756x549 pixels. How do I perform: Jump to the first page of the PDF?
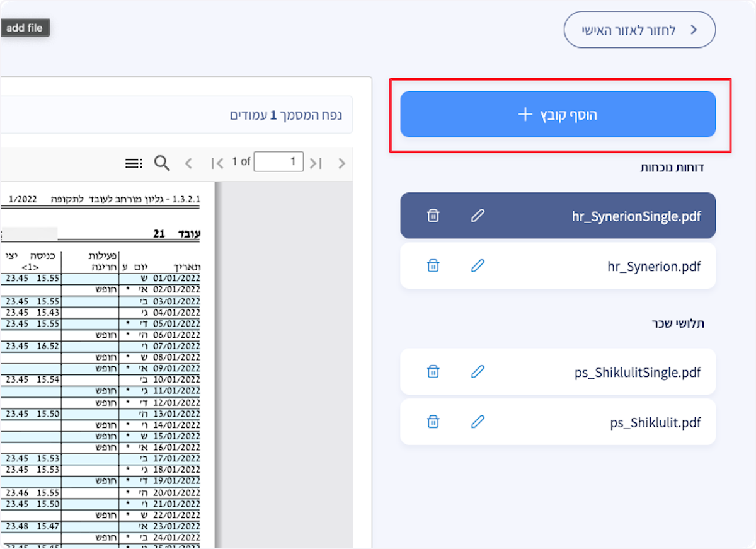(x=218, y=162)
